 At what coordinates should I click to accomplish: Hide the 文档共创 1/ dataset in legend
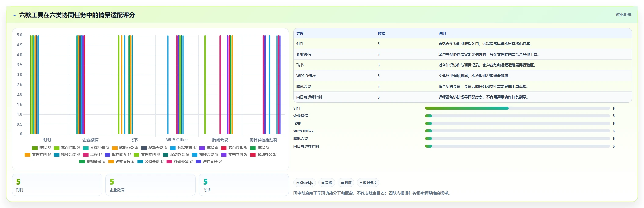click(x=150, y=161)
